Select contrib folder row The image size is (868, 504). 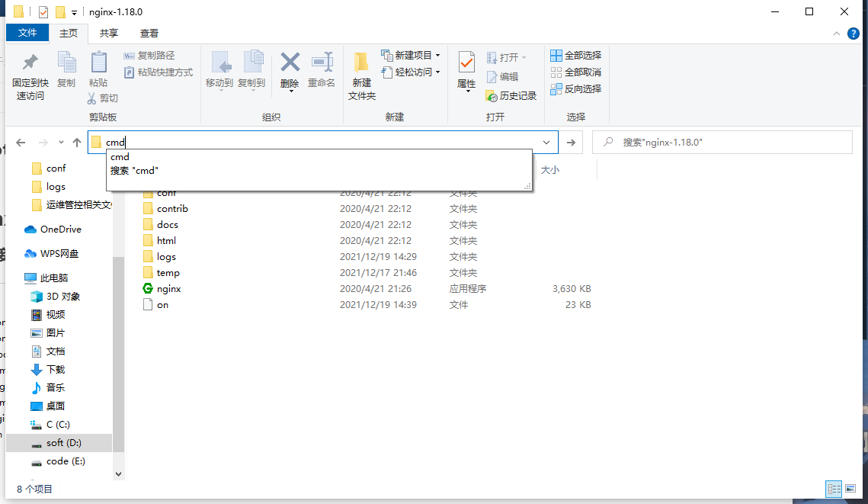[172, 209]
